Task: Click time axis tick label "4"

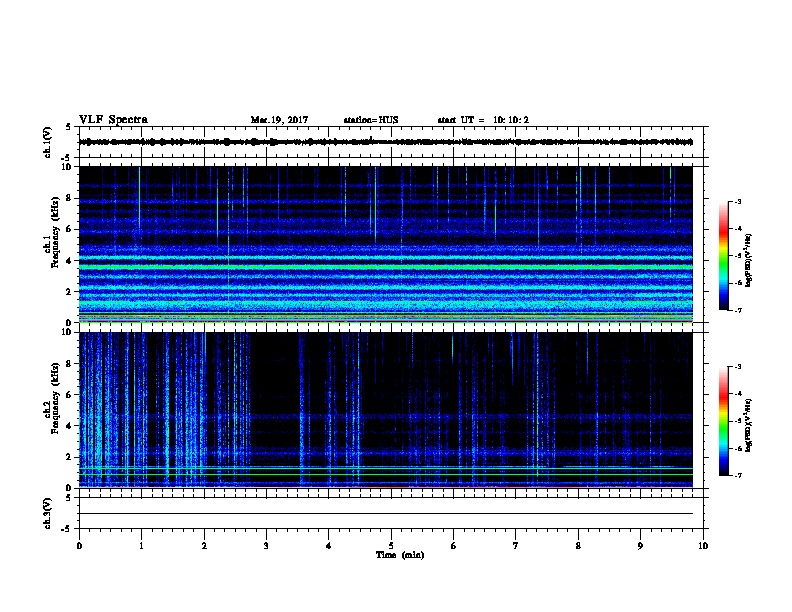Action: coord(329,546)
